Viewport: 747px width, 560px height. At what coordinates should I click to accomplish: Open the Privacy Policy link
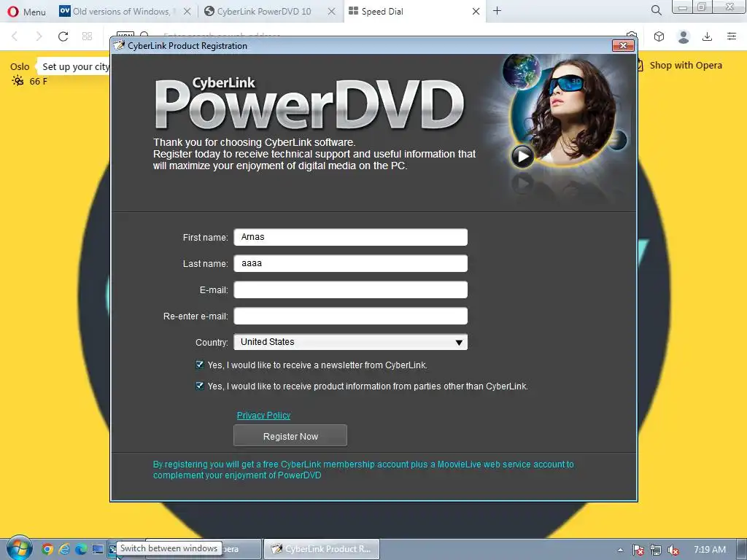click(x=263, y=415)
